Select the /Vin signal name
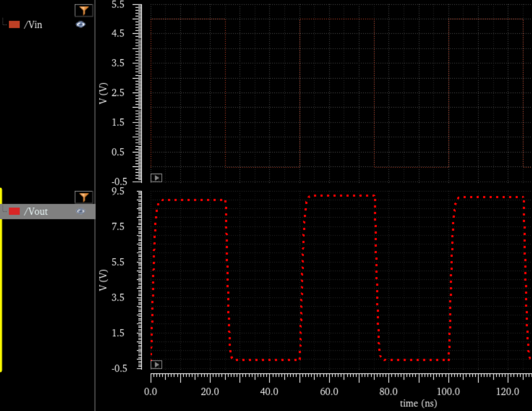 (x=33, y=25)
